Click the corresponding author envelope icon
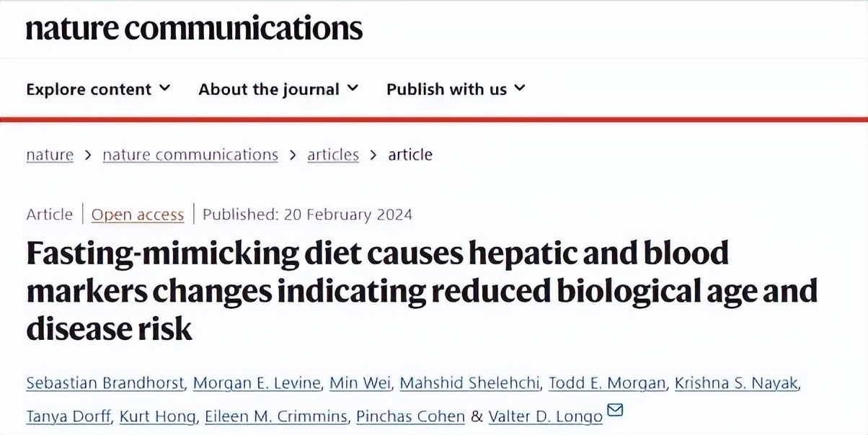Screen dimensions: 868x435 tap(615, 411)
